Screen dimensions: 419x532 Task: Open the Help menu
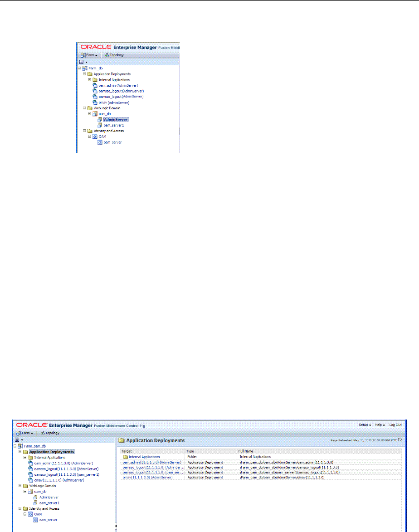tap(380, 425)
